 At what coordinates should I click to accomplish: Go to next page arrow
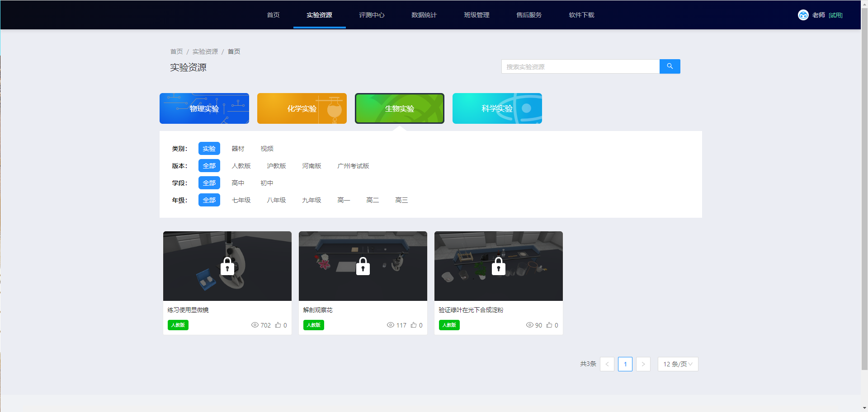643,364
